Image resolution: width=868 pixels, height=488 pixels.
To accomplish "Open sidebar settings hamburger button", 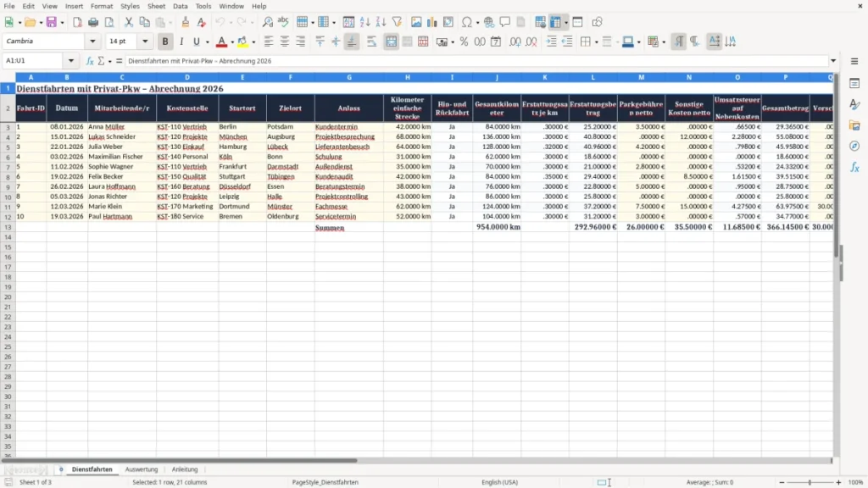I will [854, 61].
